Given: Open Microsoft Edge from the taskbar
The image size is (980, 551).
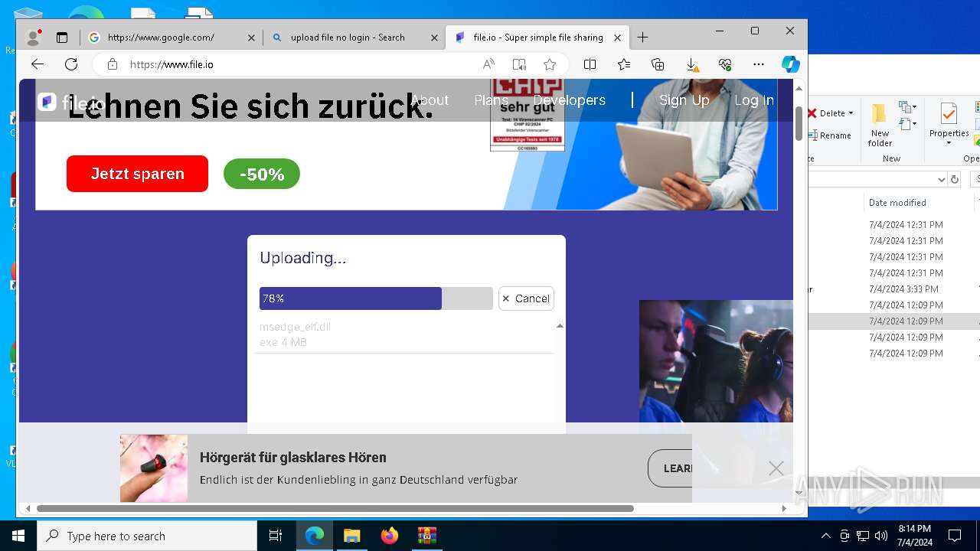Looking at the screenshot, I should 315,536.
